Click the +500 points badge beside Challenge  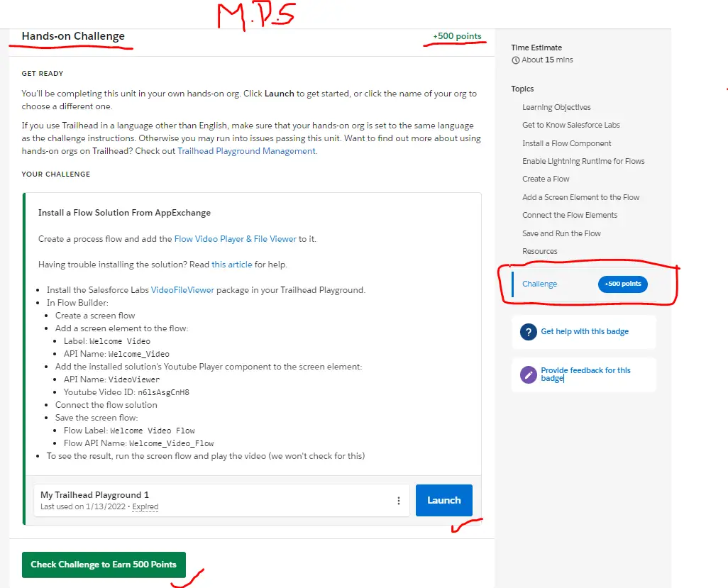pyautogui.click(x=622, y=284)
